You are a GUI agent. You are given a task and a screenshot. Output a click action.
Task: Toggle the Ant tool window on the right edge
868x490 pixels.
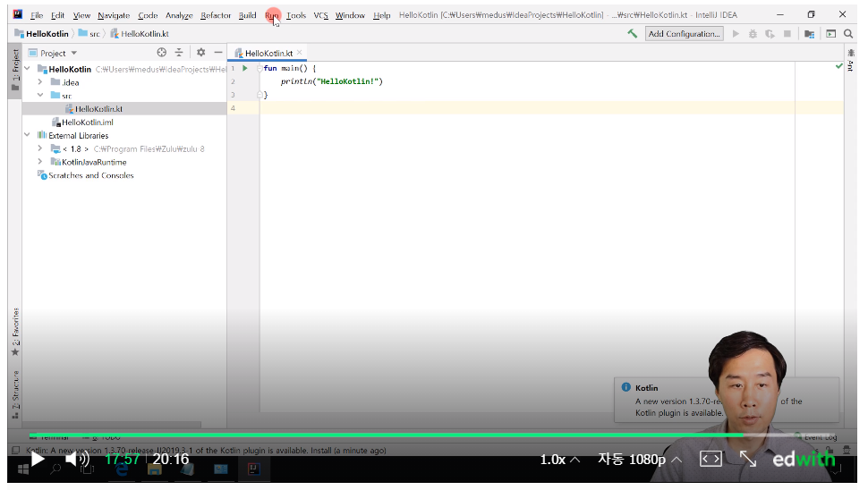(x=851, y=61)
